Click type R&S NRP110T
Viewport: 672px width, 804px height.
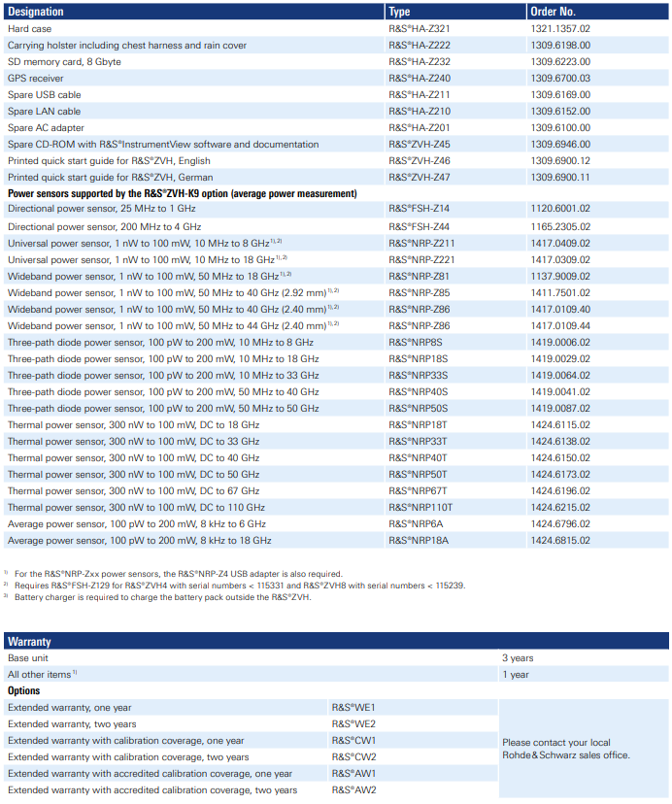[420, 507]
